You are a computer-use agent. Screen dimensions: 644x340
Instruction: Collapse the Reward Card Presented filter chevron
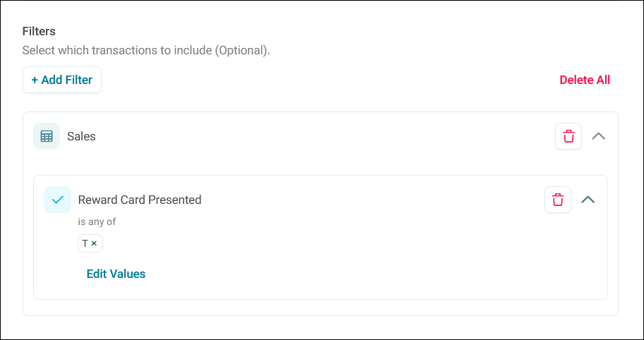[x=588, y=200]
